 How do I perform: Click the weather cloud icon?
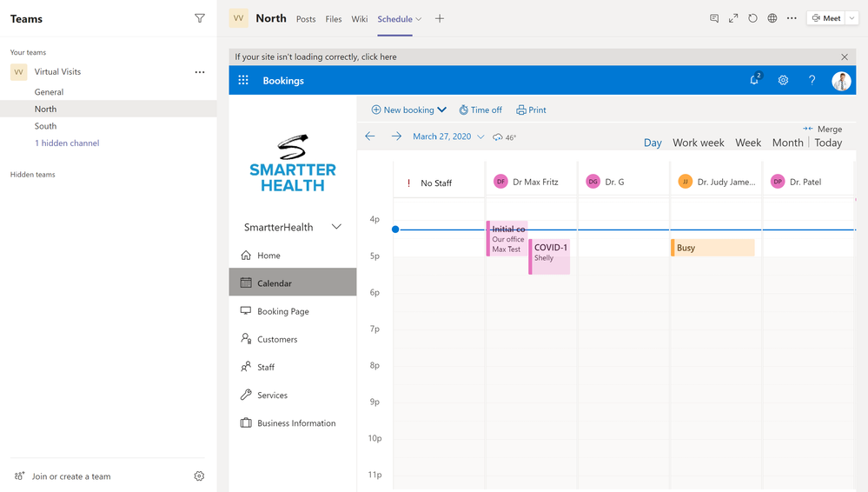(x=498, y=136)
